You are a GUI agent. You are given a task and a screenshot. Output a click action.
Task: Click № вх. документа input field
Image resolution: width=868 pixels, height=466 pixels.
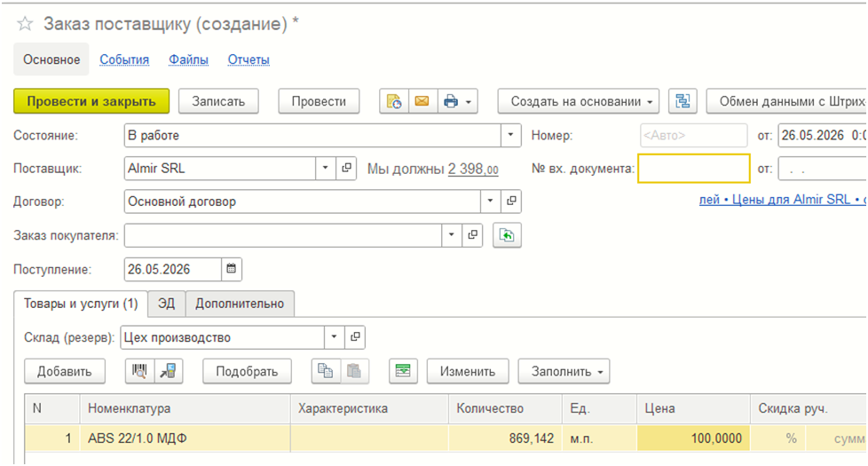(x=694, y=169)
